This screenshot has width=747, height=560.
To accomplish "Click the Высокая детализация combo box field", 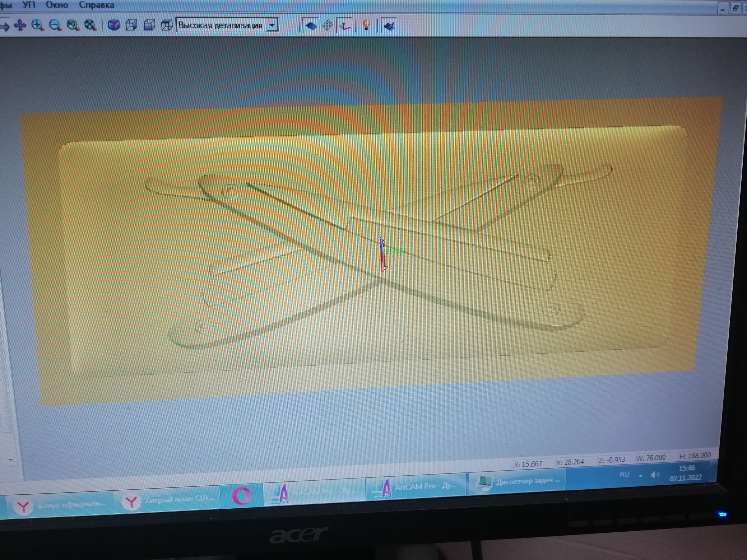I will click(221, 25).
